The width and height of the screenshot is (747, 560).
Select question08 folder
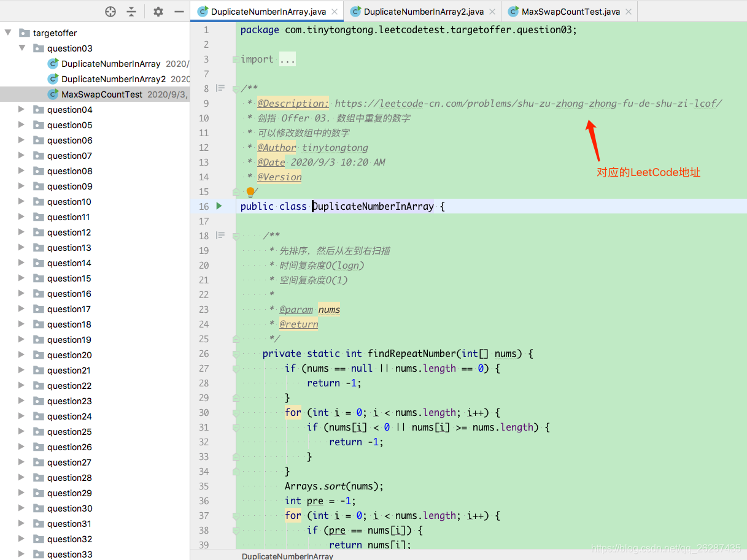tap(69, 171)
